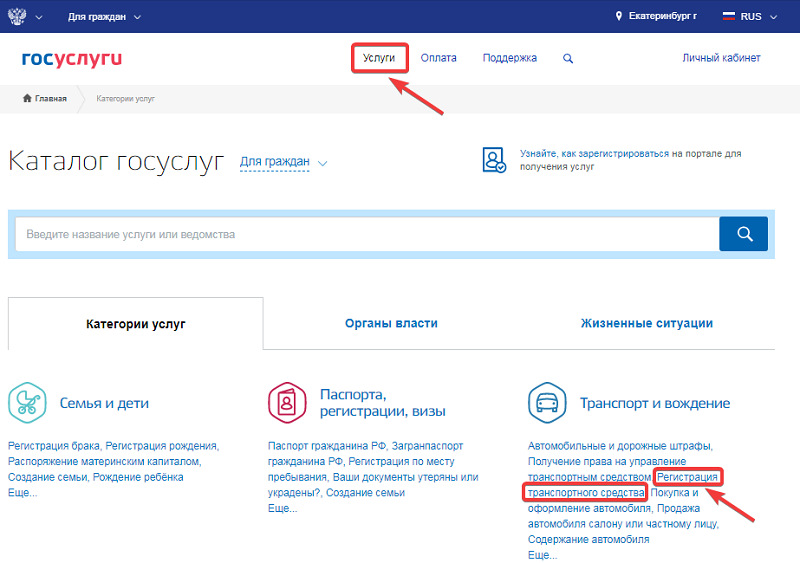
Task: Click 'Категории услуг' breadcrumb text
Action: pyautogui.click(x=126, y=99)
